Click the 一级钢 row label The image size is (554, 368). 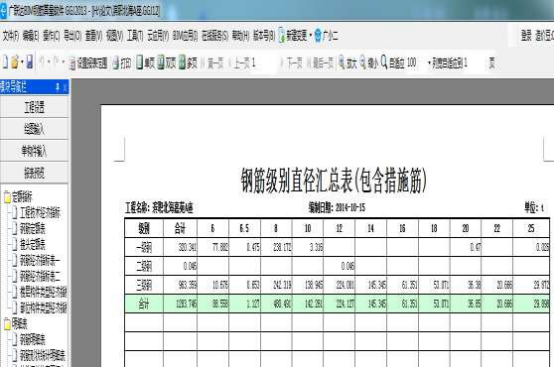click(144, 248)
